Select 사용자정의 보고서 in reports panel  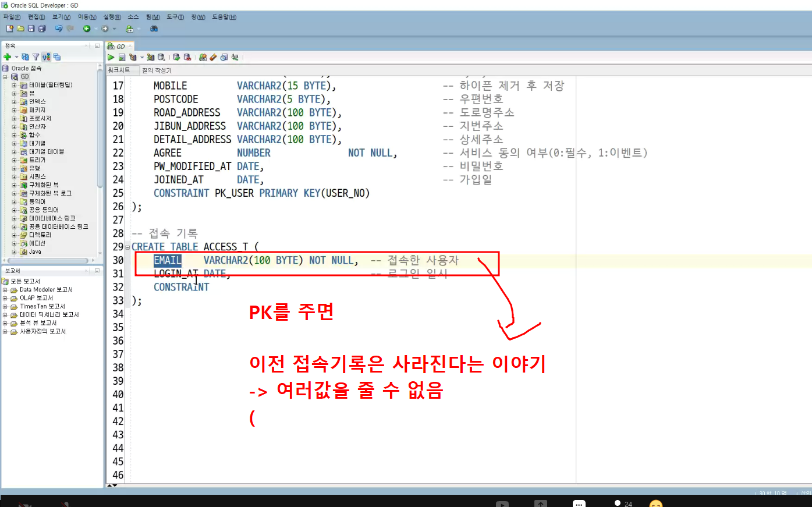click(43, 332)
